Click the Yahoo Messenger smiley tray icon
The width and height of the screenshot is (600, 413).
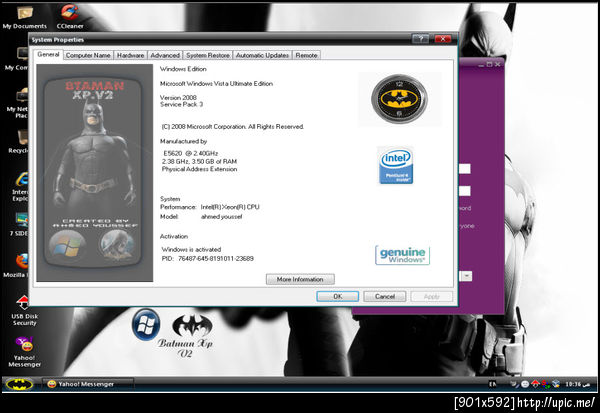click(x=525, y=384)
